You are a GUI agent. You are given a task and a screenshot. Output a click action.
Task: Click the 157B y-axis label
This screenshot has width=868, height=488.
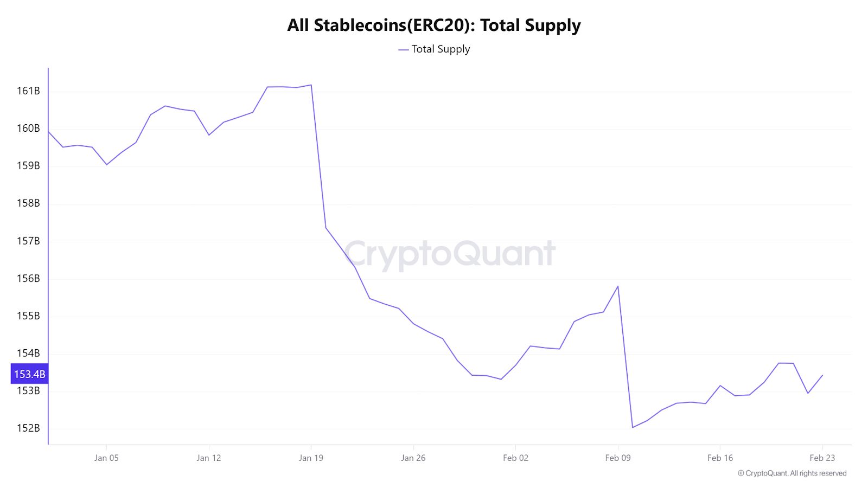point(28,241)
